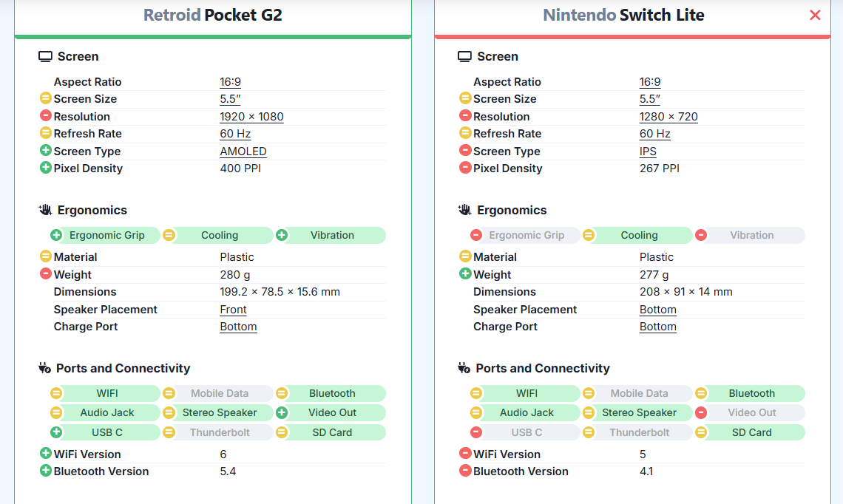The height and width of the screenshot is (504, 843).
Task: Click the Front speaker placement link
Action: [x=233, y=310]
